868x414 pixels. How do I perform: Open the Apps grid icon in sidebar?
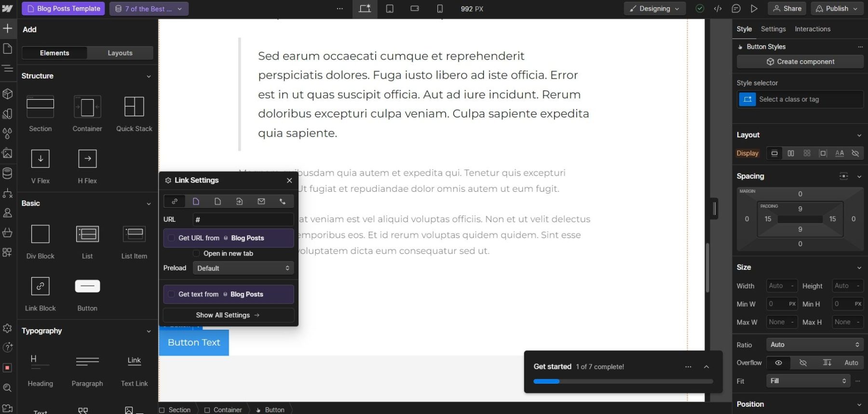[8, 253]
